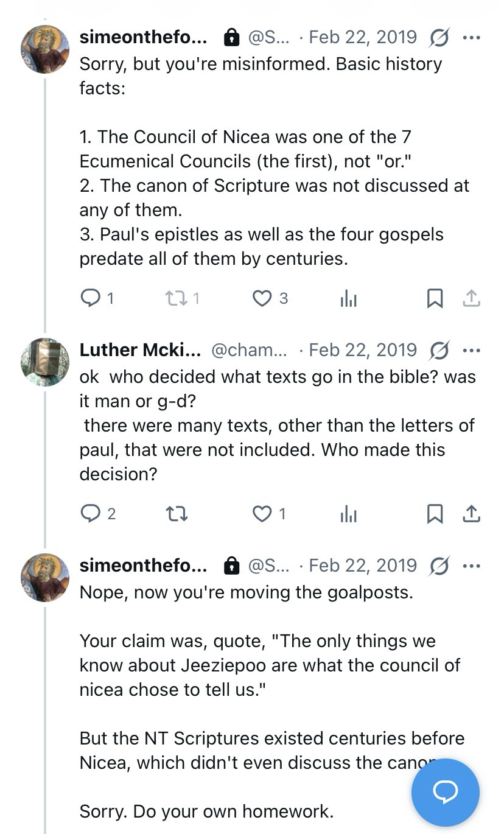Bookmark the first simeonthefo tweet
This screenshot has height=834, width=504.
435,298
